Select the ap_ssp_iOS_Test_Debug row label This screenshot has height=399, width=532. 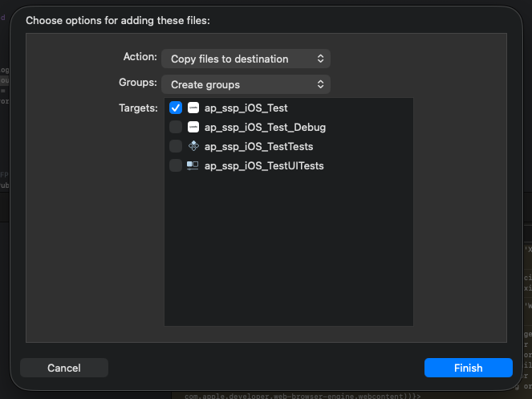pos(265,127)
